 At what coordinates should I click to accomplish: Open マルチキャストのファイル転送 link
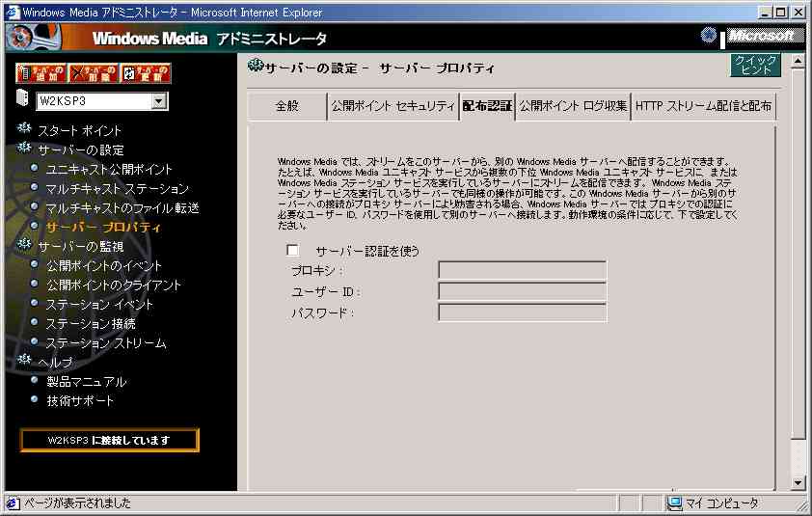click(122, 207)
